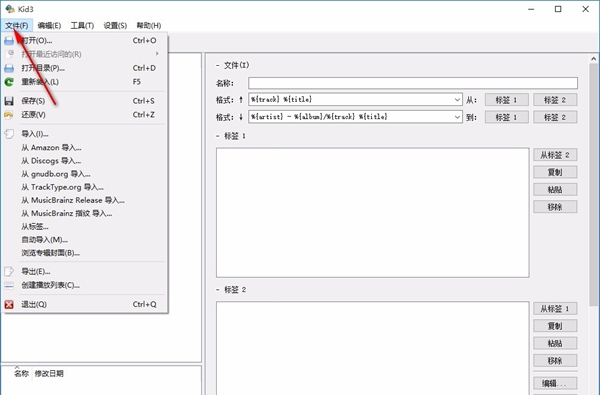The width and height of the screenshot is (600, 395).
Task: Select 从 Amazon 导入... entry
Action: click(x=85, y=148)
